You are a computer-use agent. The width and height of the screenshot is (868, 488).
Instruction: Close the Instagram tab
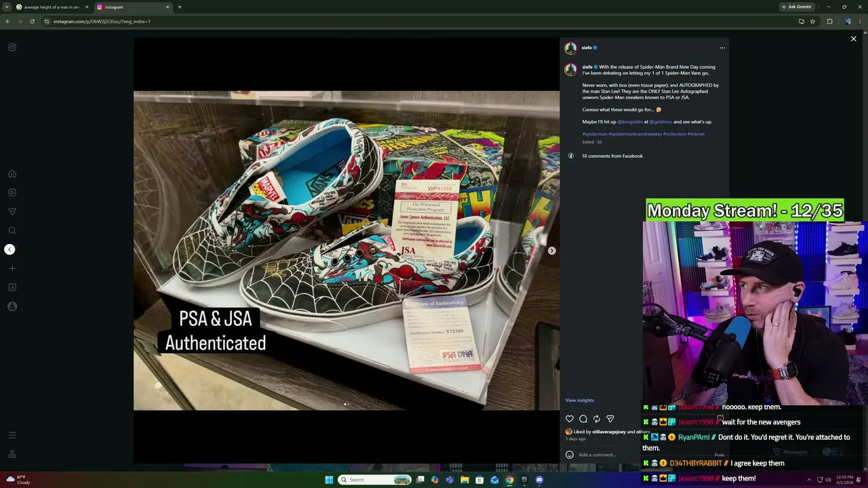(x=167, y=7)
